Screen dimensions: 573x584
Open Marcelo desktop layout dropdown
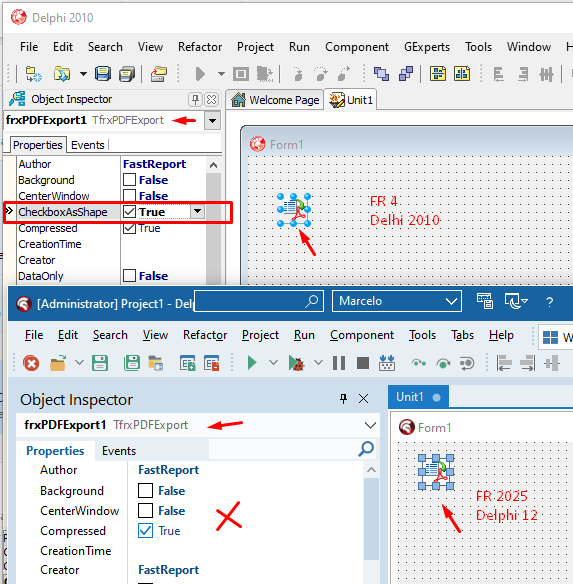click(x=452, y=301)
